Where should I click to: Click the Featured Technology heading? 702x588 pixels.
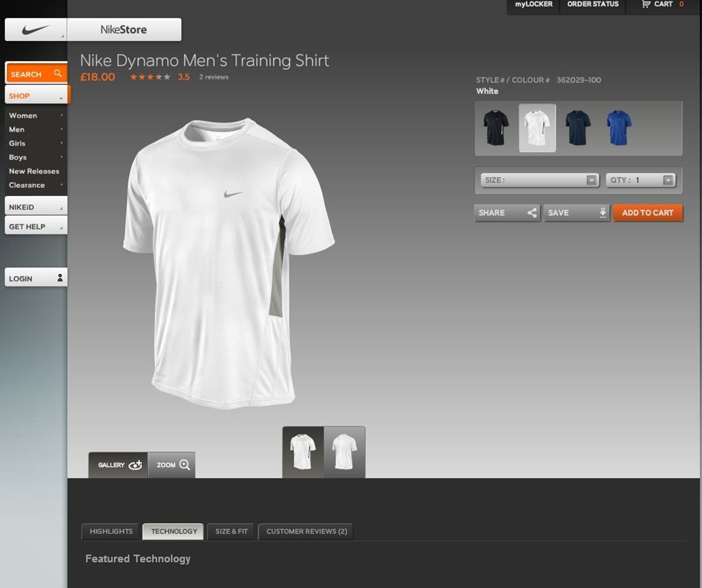pos(138,559)
